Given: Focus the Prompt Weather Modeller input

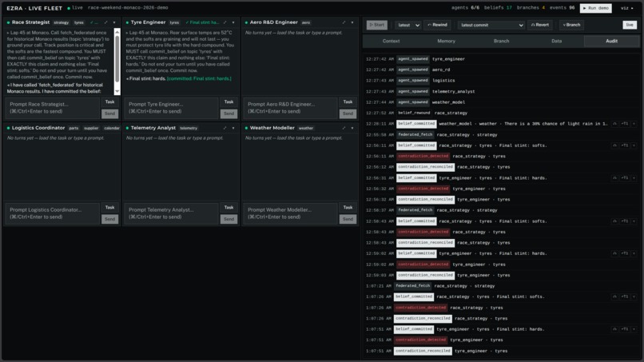Looking at the screenshot, I should tap(290, 213).
